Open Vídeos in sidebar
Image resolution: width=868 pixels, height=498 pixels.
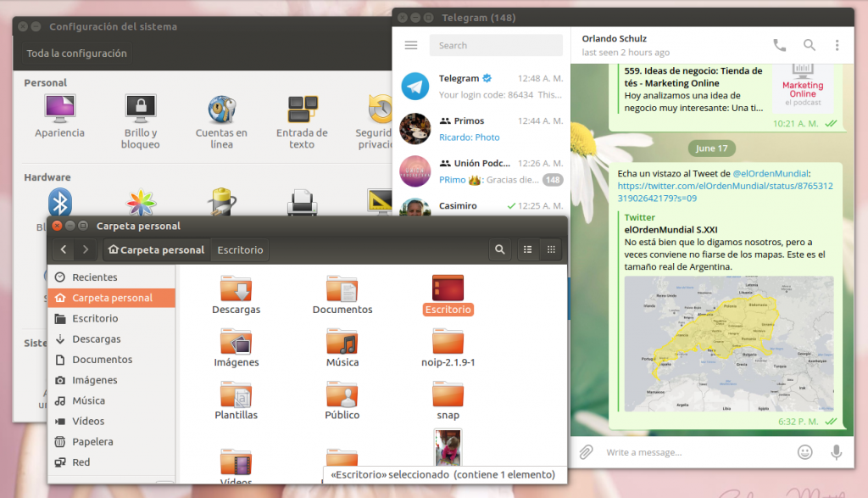(x=112, y=421)
